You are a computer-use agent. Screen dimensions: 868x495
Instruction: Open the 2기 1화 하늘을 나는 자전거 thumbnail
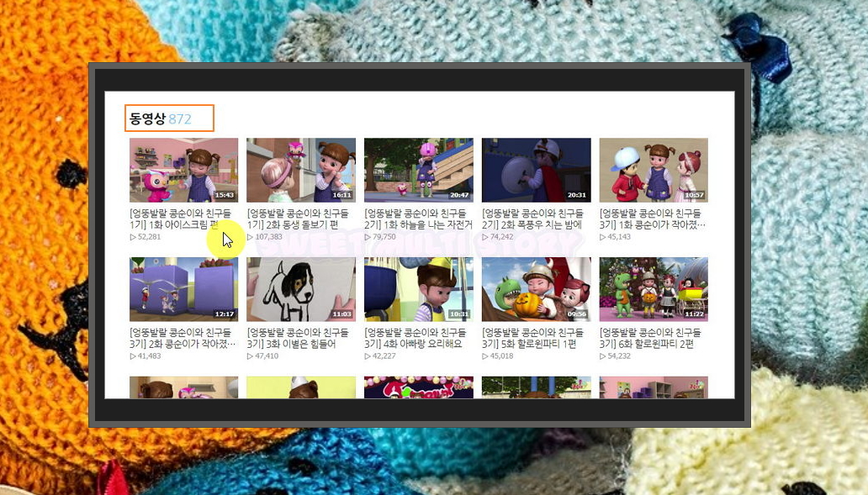pos(419,170)
